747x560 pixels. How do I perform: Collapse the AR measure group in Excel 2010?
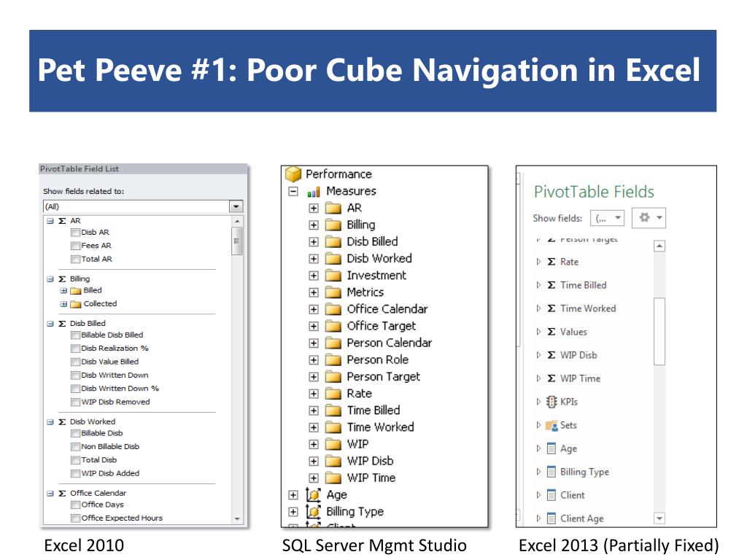50,221
